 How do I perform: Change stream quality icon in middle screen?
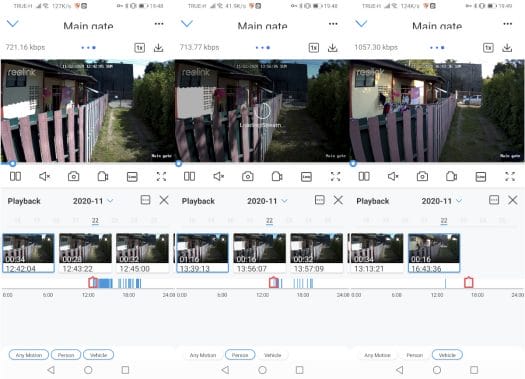coord(306,177)
